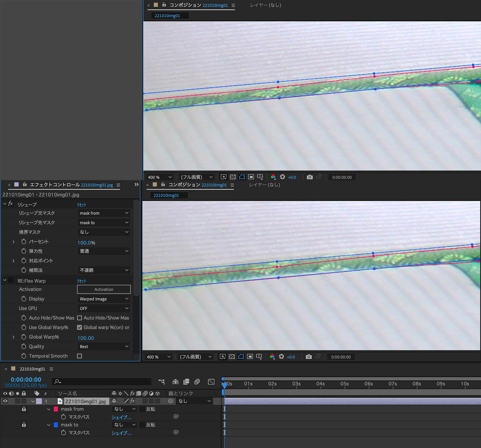The height and width of the screenshot is (448, 481).
Task: Unlock the mask from mask
Action: click(24, 409)
